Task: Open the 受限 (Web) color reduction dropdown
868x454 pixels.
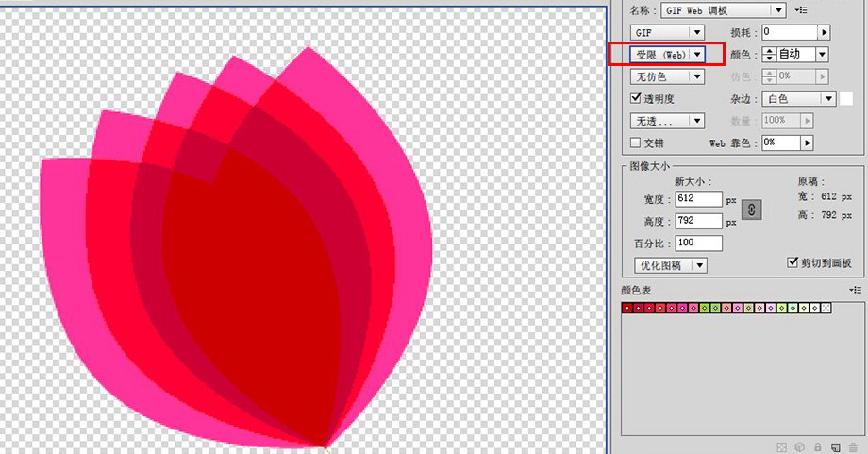Action: coord(667,54)
